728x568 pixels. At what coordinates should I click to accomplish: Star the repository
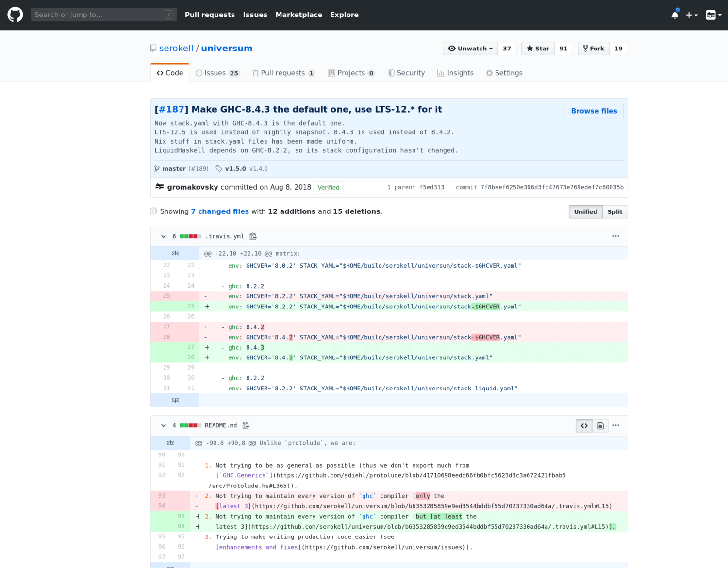(x=538, y=49)
